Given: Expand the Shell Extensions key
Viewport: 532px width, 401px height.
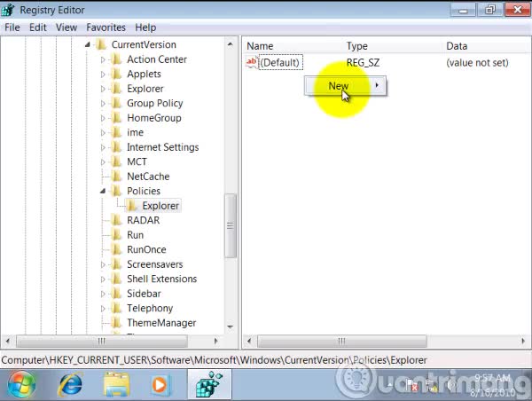Looking at the screenshot, I should (103, 279).
